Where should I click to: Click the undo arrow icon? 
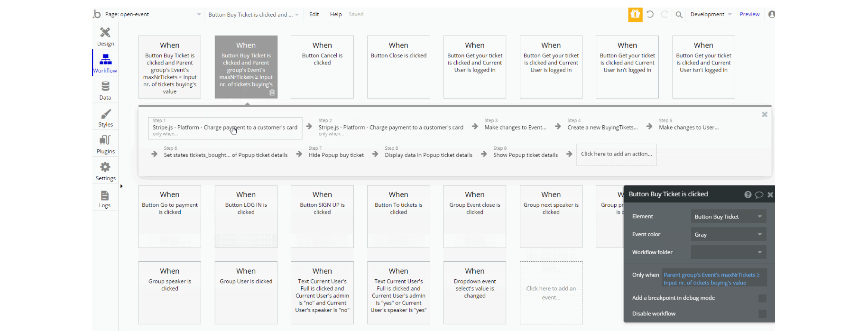(x=650, y=14)
